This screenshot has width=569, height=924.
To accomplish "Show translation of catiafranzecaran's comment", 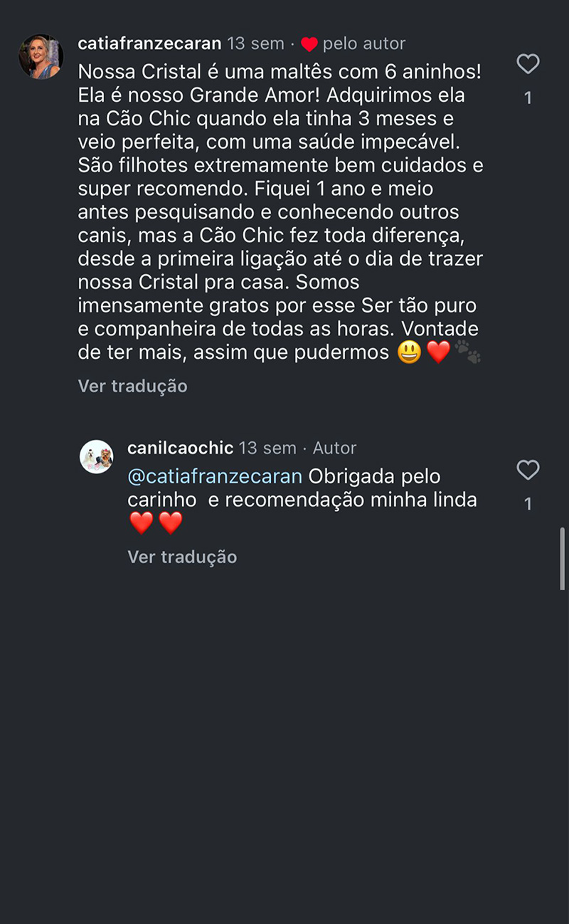I will pyautogui.click(x=132, y=386).
